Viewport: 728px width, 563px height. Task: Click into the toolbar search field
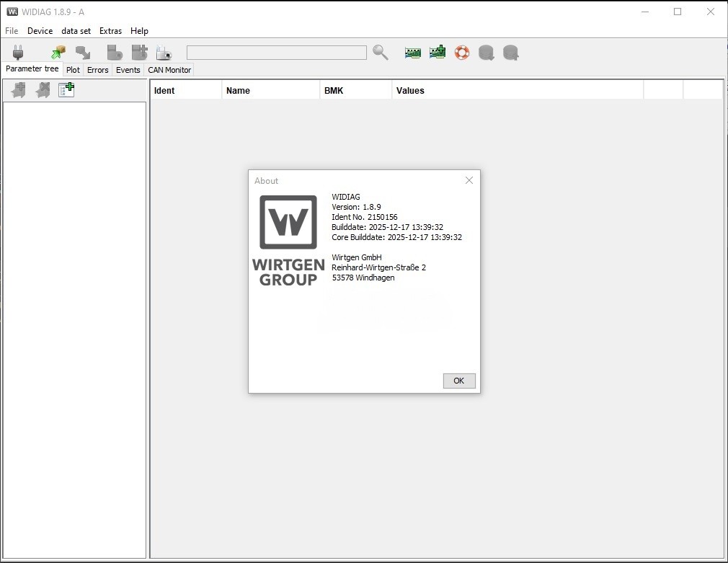click(277, 53)
